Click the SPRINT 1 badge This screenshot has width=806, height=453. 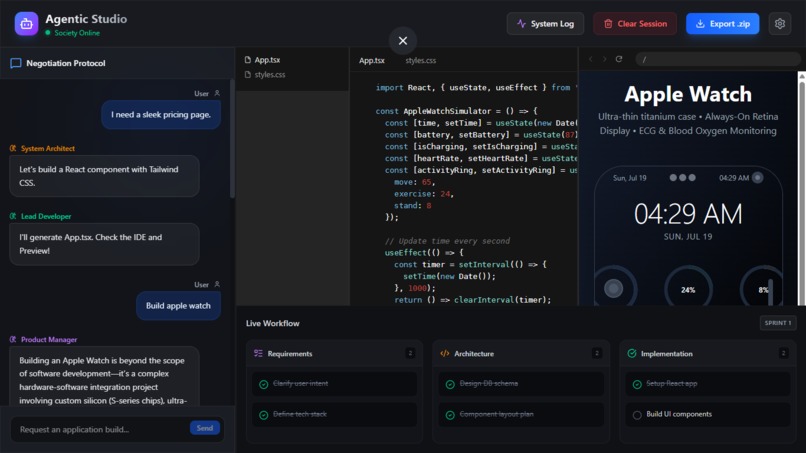click(x=778, y=323)
